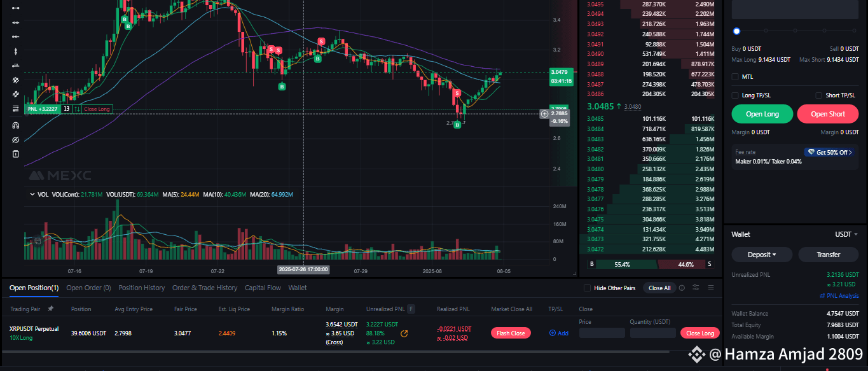Click the B buy-side indicator in order book footer
The width and height of the screenshot is (868, 371).
(592, 264)
